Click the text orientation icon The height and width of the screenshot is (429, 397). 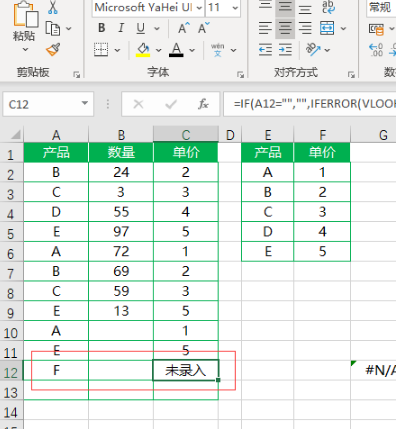click(313, 50)
